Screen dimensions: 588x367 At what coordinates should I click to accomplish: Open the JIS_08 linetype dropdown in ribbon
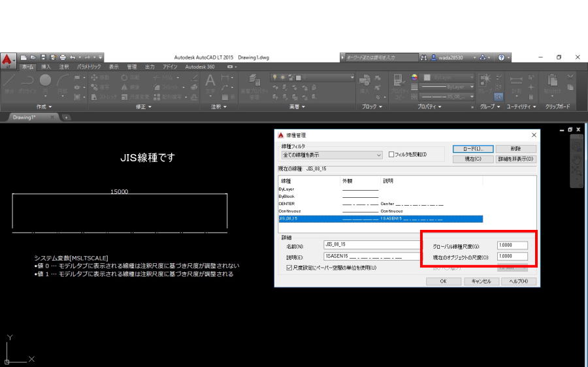(x=447, y=97)
